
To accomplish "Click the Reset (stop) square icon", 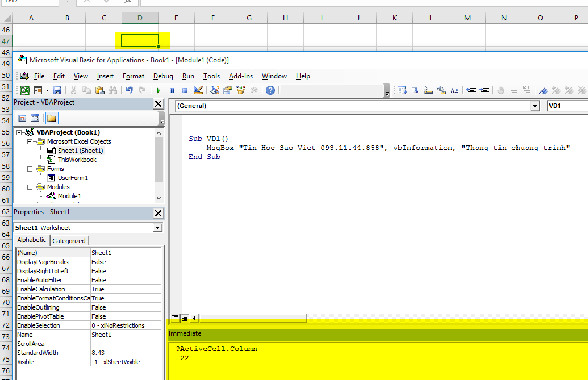I will pos(185,90).
